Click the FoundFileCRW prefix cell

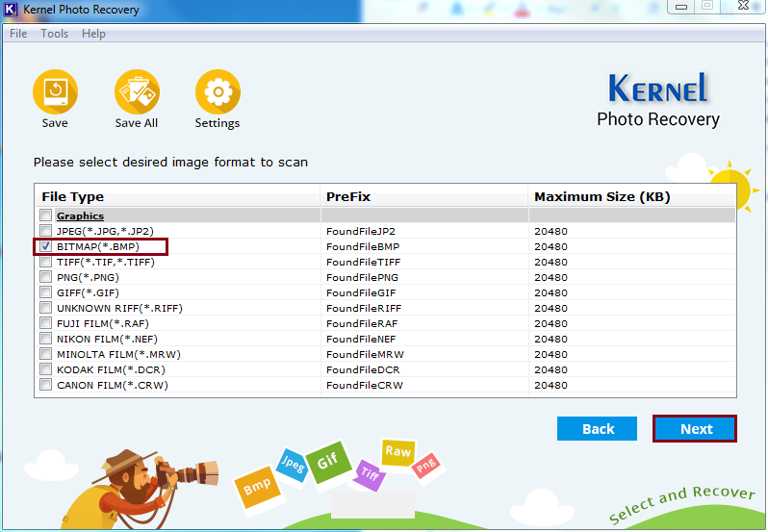[365, 385]
